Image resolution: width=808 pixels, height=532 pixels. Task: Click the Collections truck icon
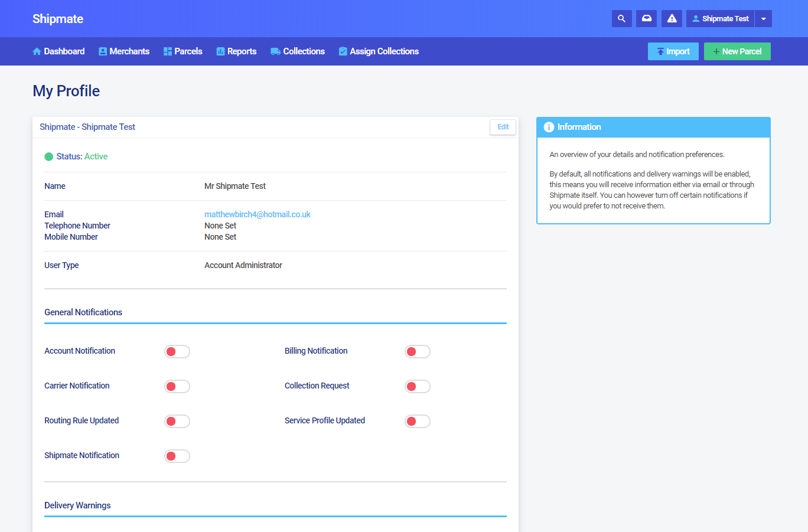pos(275,51)
